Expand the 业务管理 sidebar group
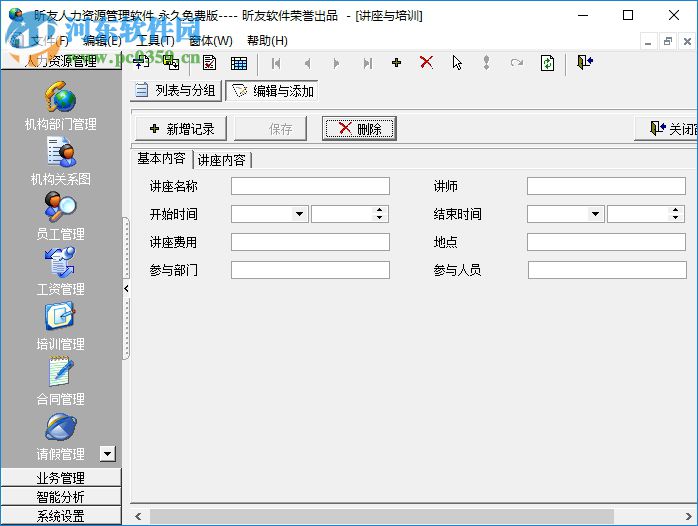Image resolution: width=698 pixels, height=526 pixels. tap(61, 478)
